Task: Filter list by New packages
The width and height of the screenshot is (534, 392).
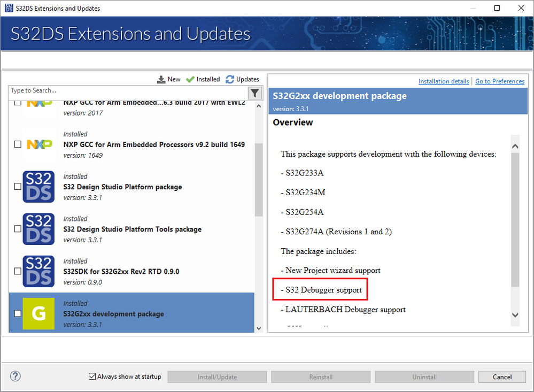Action: click(x=168, y=80)
